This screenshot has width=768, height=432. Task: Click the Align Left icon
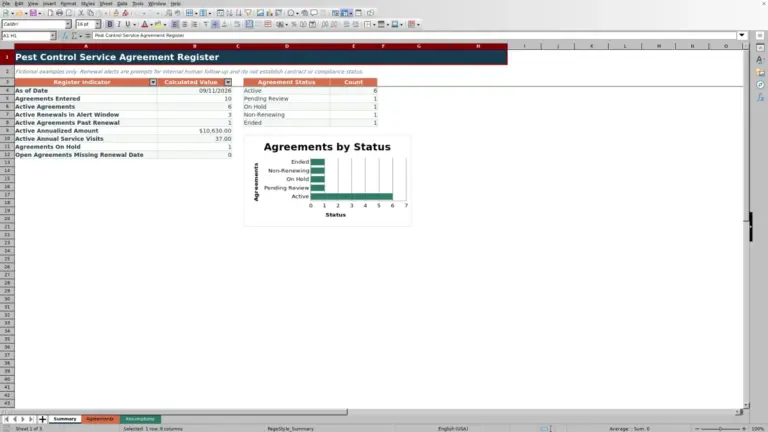pyautogui.click(x=175, y=24)
